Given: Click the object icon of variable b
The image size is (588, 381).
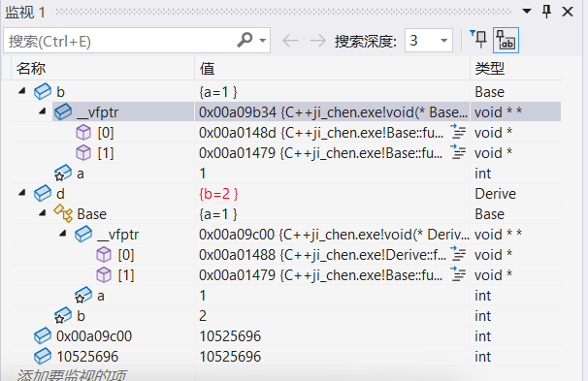Looking at the screenshot, I should coord(43,91).
